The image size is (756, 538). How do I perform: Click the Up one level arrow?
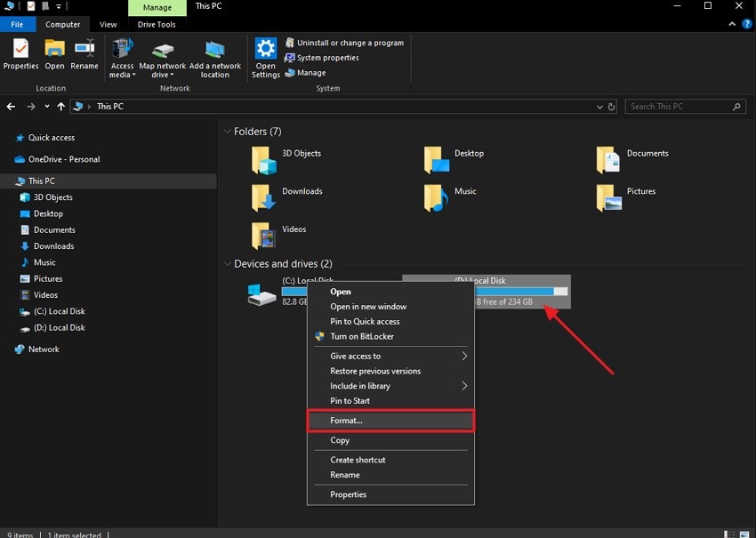pyautogui.click(x=60, y=106)
